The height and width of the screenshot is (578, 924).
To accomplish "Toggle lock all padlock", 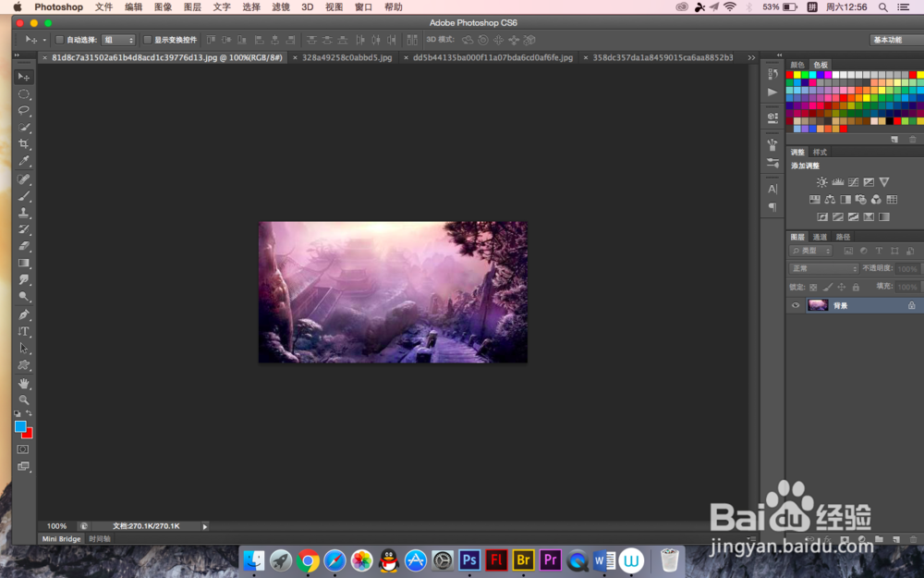I will tap(856, 288).
